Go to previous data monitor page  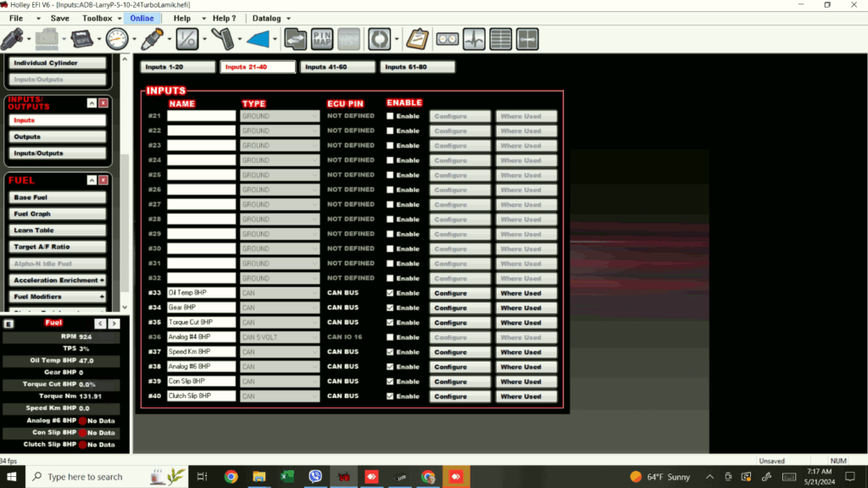point(100,324)
